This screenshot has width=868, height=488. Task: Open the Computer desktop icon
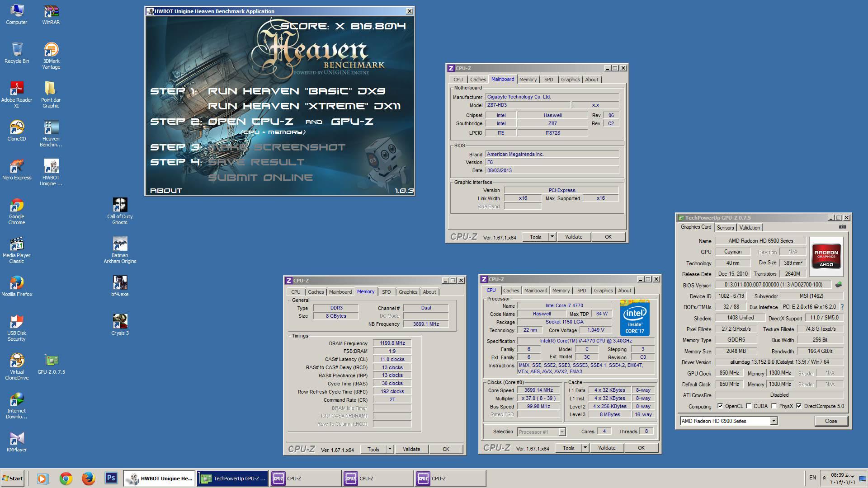point(17,14)
